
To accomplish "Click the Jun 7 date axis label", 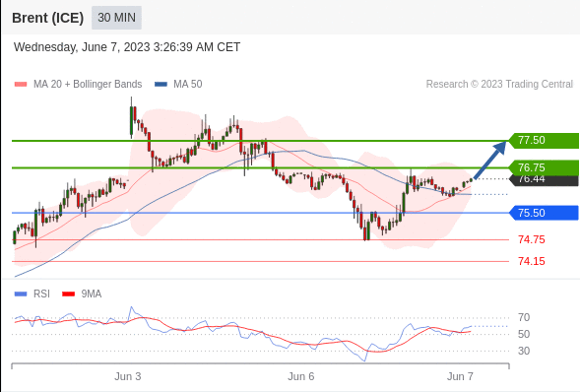I will (460, 376).
